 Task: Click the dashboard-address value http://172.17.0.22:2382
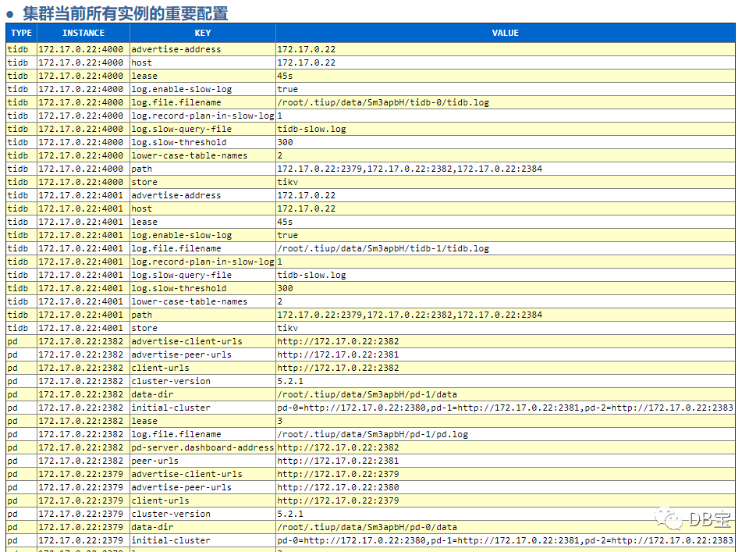(338, 447)
